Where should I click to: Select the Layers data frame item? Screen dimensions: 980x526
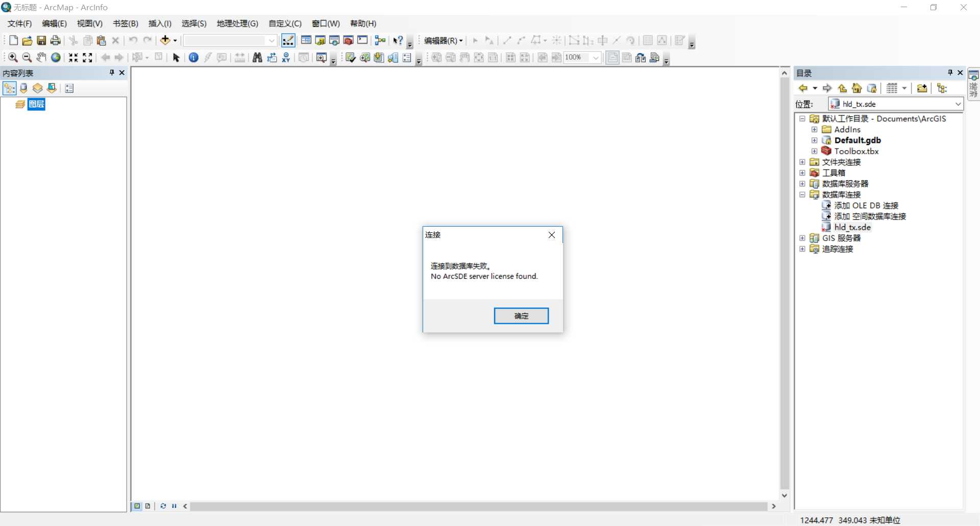tap(36, 104)
